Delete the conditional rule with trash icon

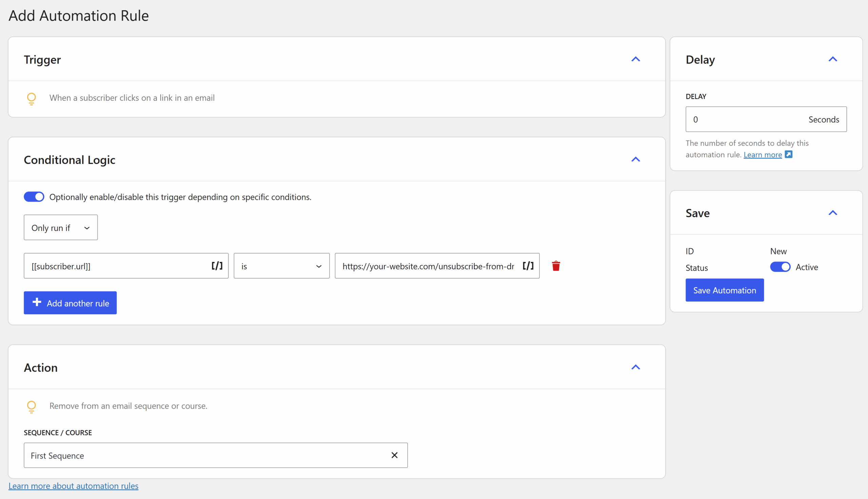(x=556, y=266)
